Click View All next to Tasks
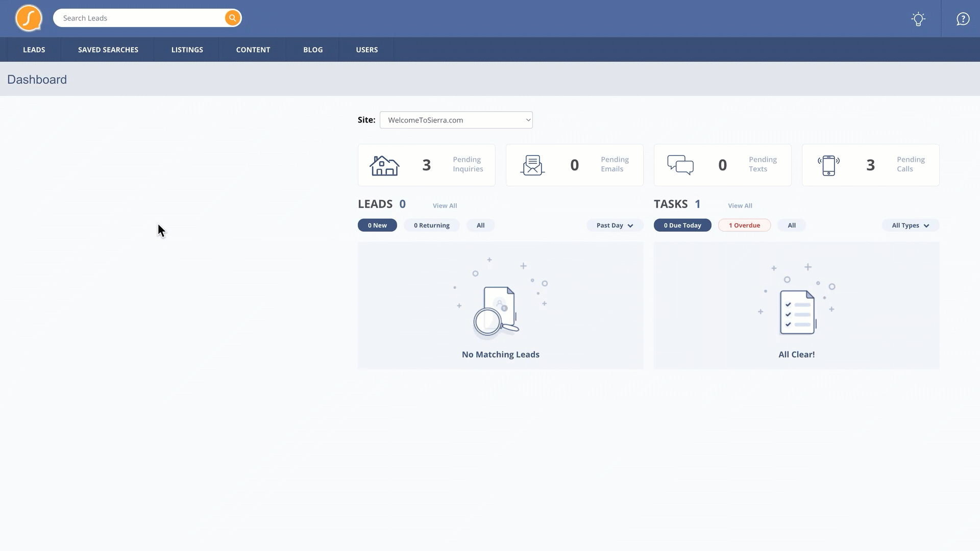The height and width of the screenshot is (551, 980). coord(740,206)
